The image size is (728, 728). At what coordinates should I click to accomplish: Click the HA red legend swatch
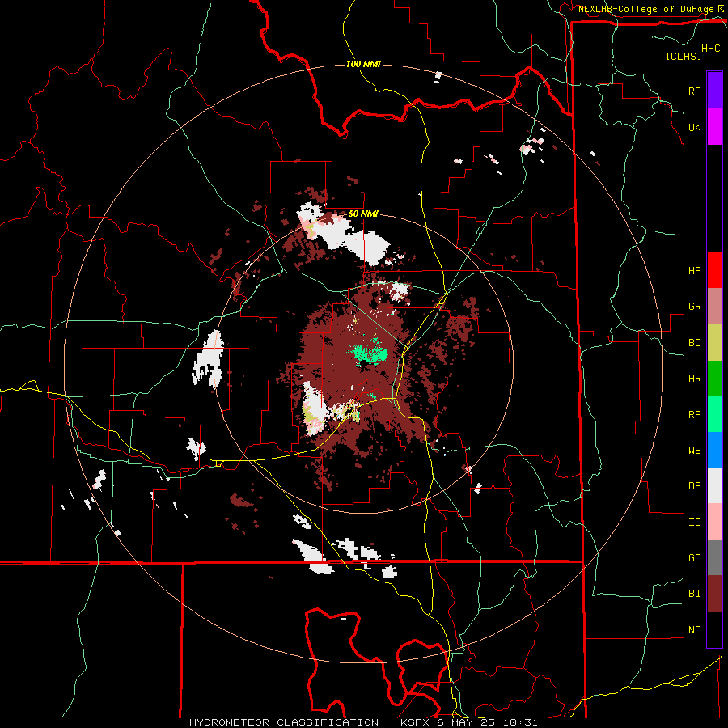[714, 270]
